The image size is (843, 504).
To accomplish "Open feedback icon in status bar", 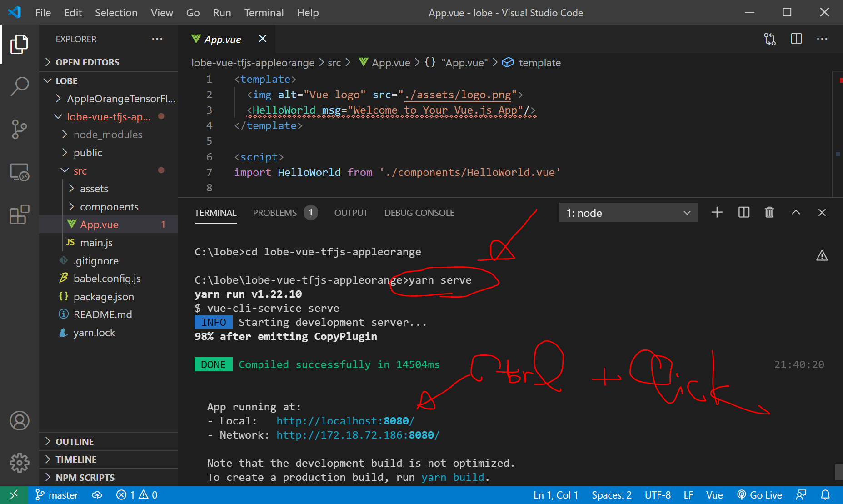I will coord(801,495).
